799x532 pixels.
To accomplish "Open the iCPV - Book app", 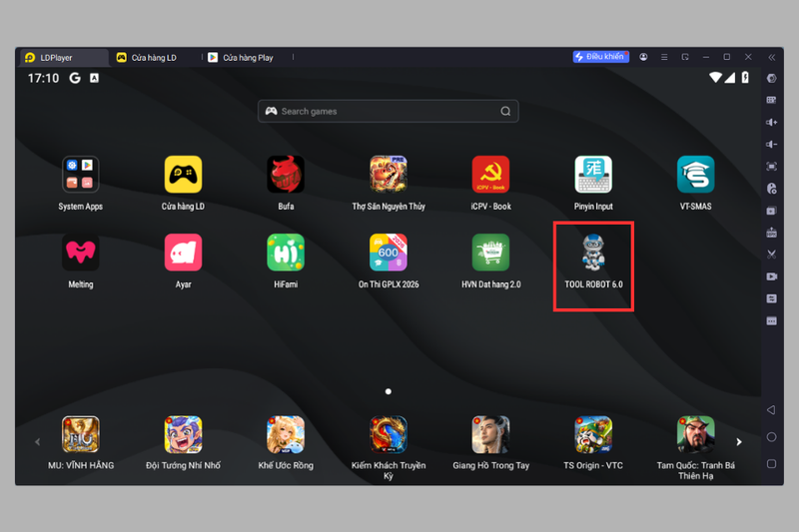I will 490,175.
